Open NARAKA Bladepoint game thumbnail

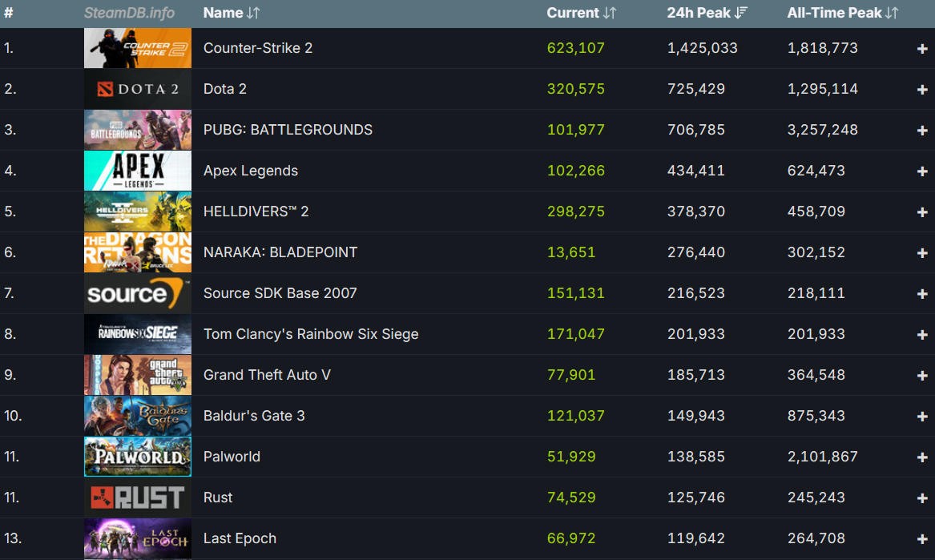[x=138, y=252]
